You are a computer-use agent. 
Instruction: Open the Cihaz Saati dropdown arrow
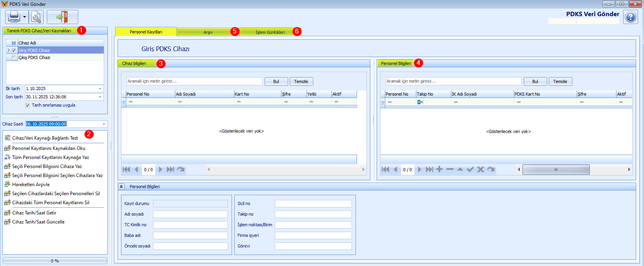[x=104, y=124]
